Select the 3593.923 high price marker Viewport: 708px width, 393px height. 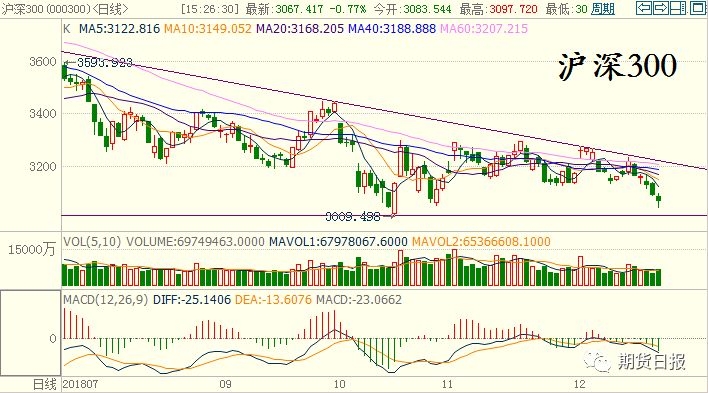coord(105,63)
